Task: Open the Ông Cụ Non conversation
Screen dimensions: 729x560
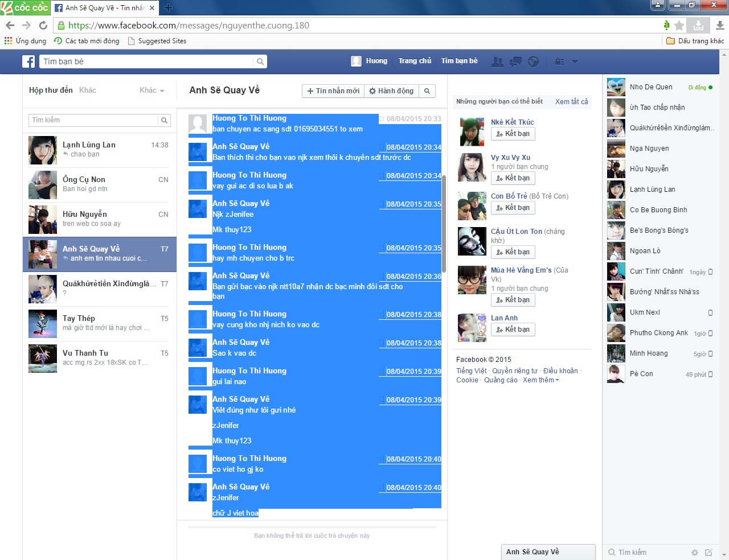Action: [x=100, y=185]
